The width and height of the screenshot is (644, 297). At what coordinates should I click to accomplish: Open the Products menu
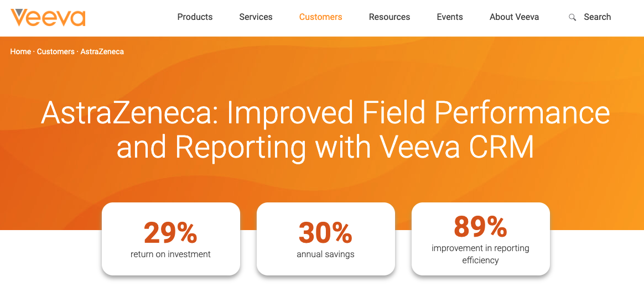[x=195, y=17]
